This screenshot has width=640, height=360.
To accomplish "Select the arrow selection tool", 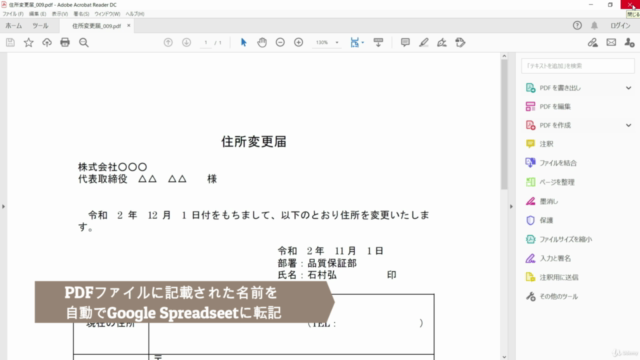I will [244, 42].
